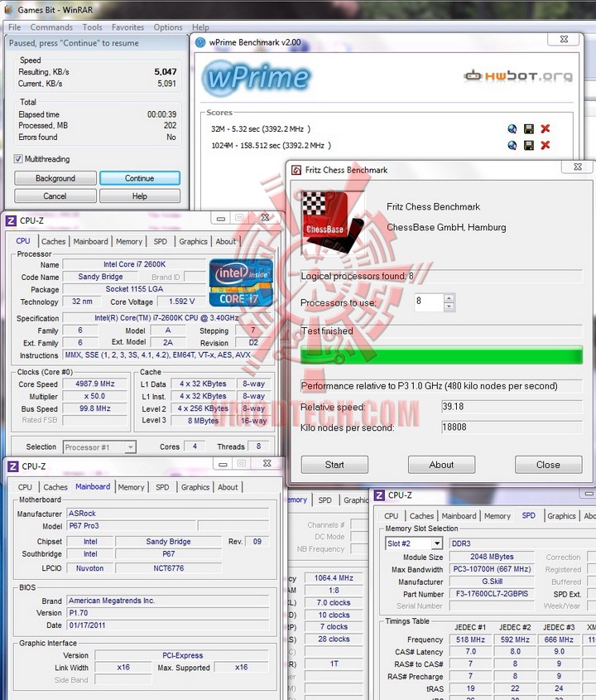Click the wPrime Benchmark title icon
The height and width of the screenshot is (700, 596).
[x=200, y=42]
